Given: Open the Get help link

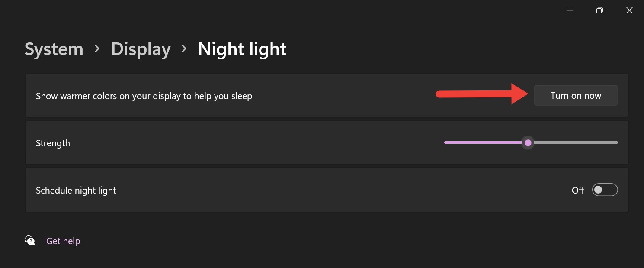Looking at the screenshot, I should pos(63,241).
